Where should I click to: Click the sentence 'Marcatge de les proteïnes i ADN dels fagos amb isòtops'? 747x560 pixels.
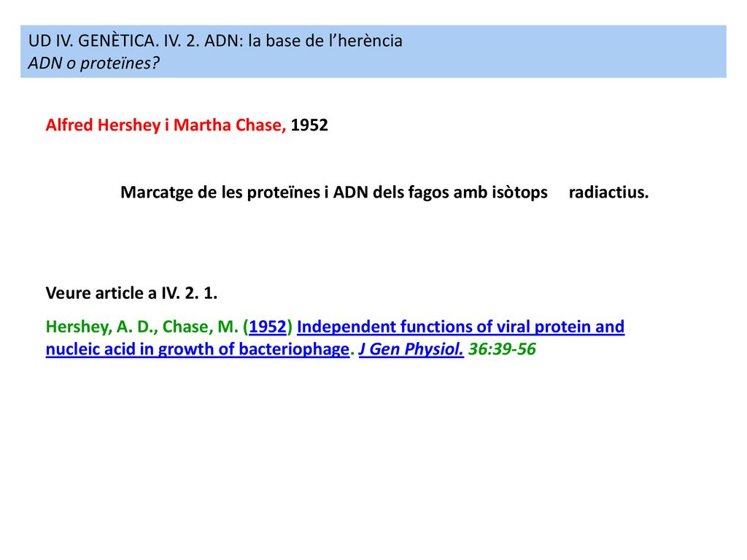click(334, 192)
